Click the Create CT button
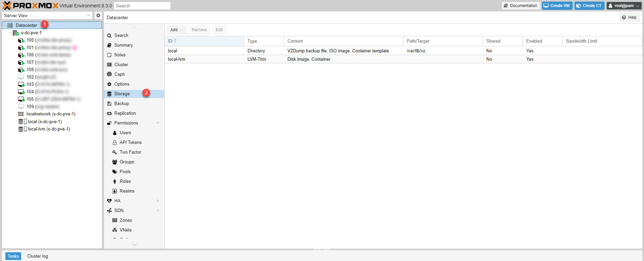Image resolution: width=644 pixels, height=261 pixels. (589, 6)
